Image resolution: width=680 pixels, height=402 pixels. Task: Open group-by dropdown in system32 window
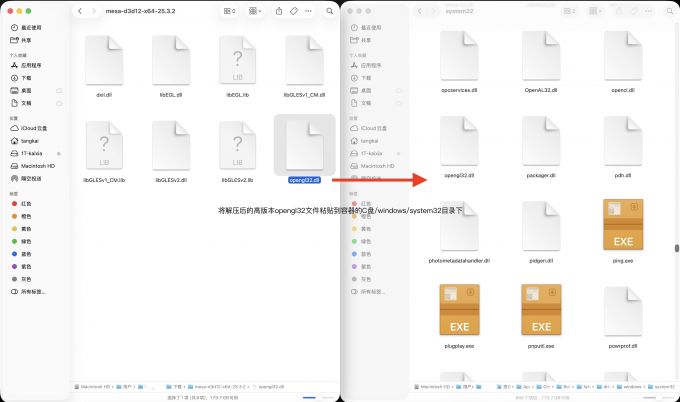point(595,11)
